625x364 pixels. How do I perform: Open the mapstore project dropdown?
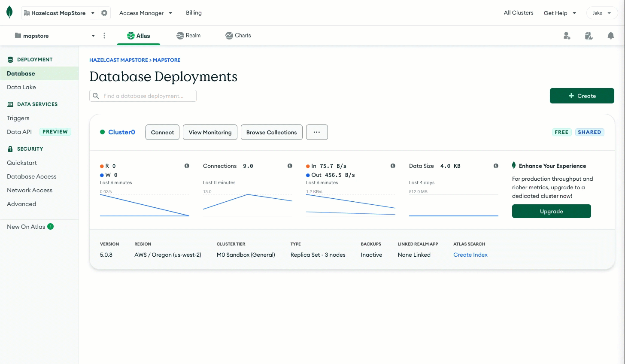click(x=93, y=36)
